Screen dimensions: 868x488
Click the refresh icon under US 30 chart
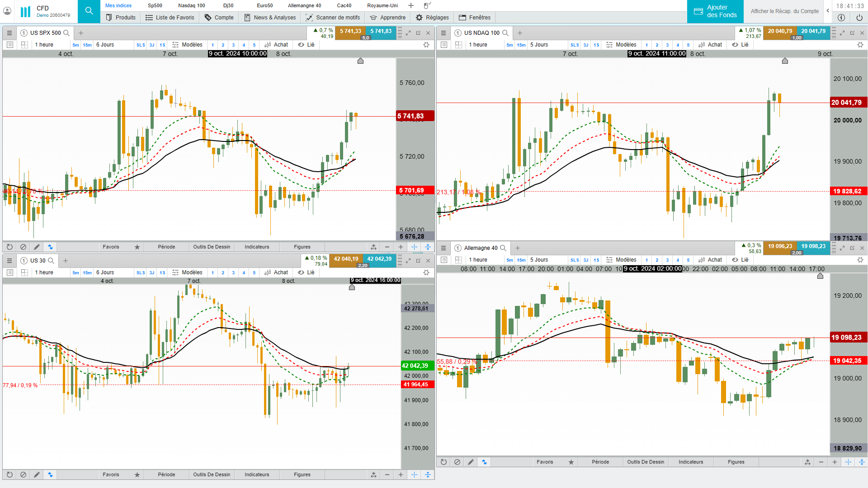[9, 474]
